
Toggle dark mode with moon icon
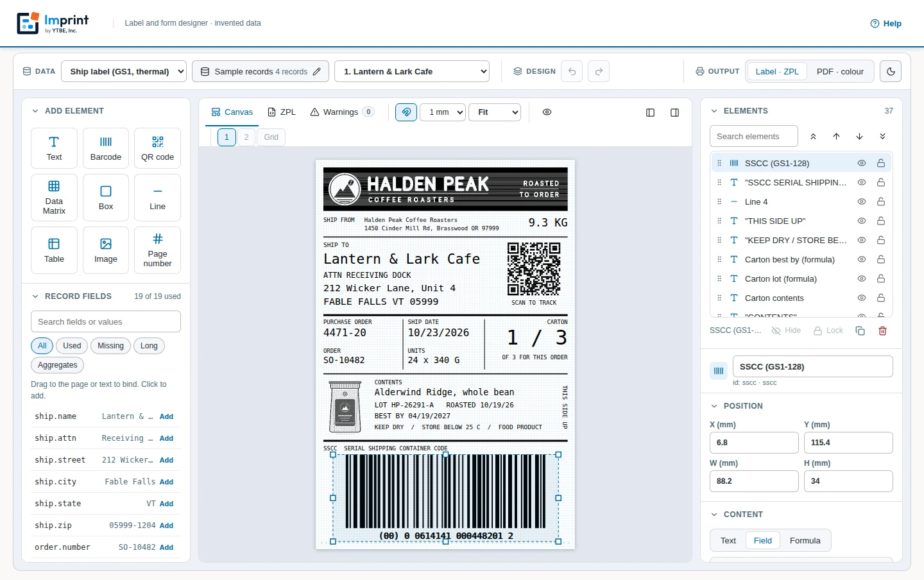point(891,71)
